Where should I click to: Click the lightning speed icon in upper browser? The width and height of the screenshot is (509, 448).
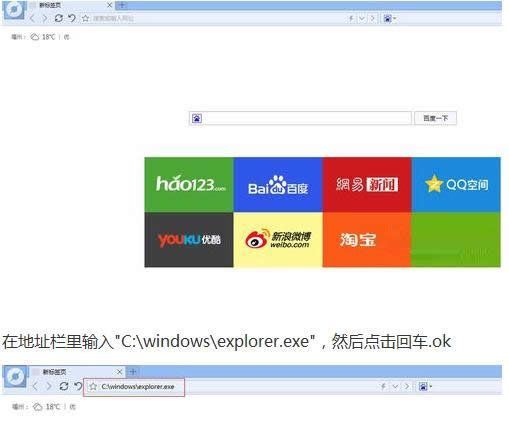351,18
